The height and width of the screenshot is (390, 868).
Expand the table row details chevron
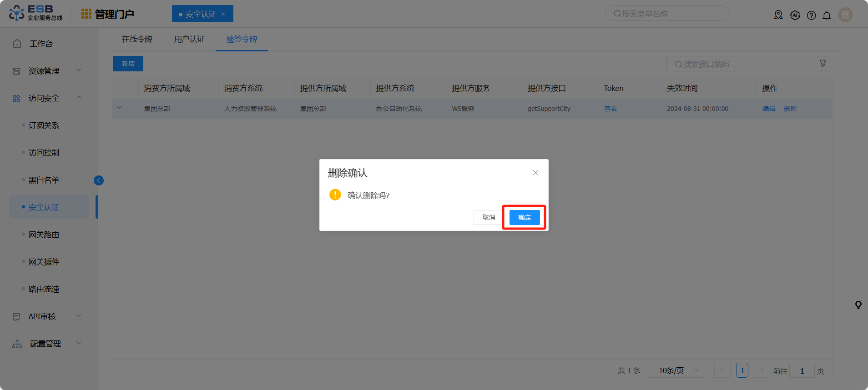pyautogui.click(x=120, y=108)
